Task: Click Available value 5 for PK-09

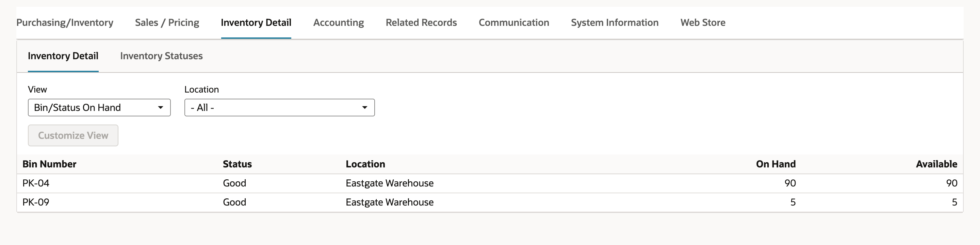Action: (x=954, y=202)
